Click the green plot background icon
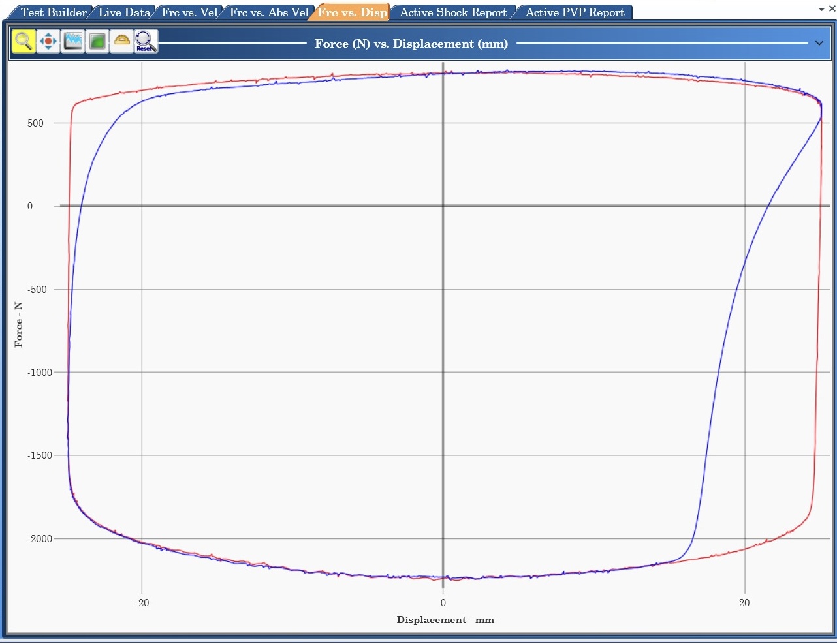This screenshot has width=837, height=644. tap(97, 42)
